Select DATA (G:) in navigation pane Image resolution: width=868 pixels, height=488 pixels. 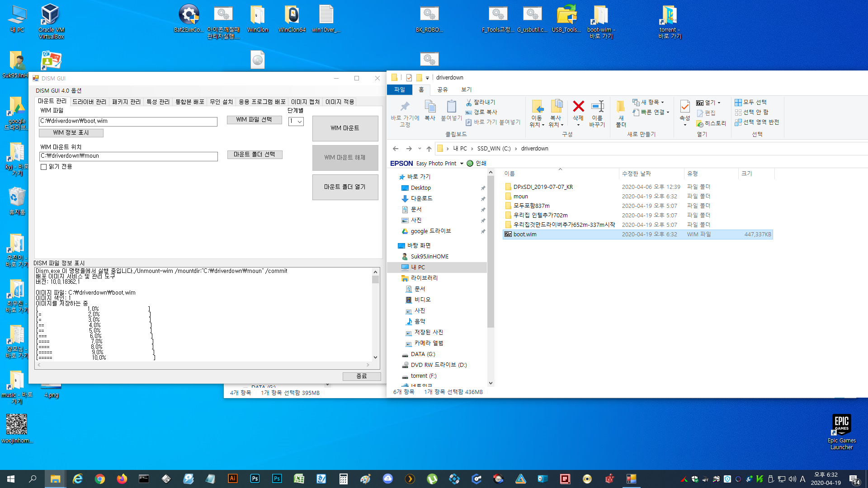tap(423, 354)
